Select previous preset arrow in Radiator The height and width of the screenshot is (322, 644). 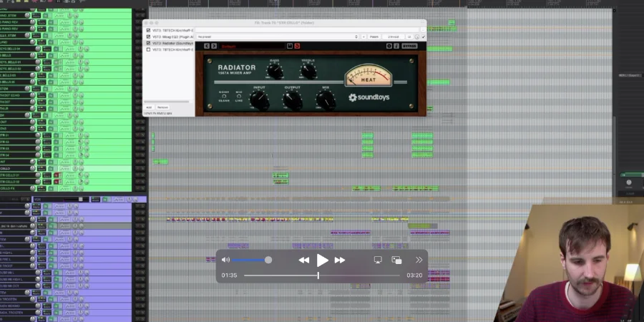point(207,46)
